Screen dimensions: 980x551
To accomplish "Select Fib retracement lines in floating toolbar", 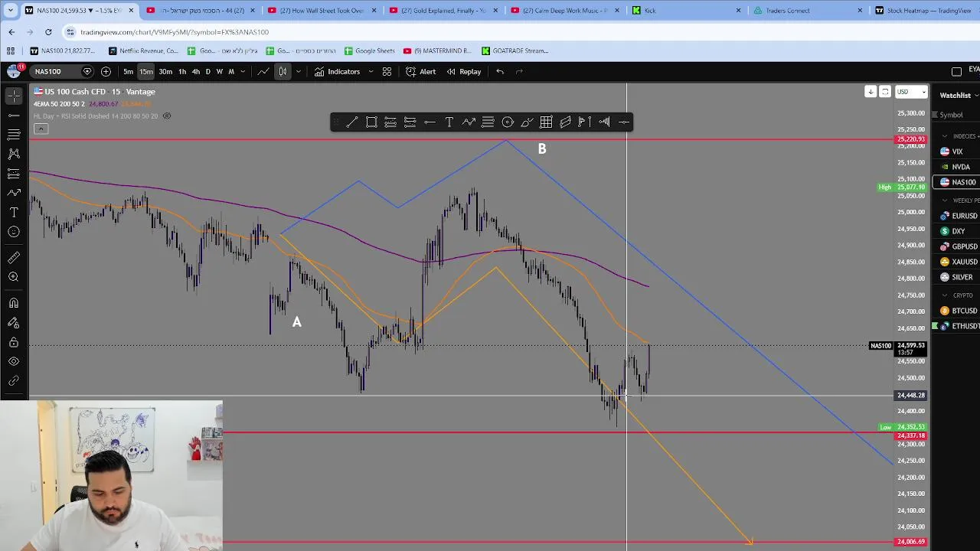I will (488, 122).
